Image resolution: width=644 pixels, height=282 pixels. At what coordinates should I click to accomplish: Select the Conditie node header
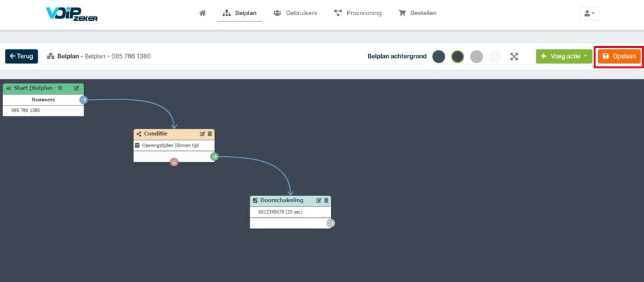point(174,135)
